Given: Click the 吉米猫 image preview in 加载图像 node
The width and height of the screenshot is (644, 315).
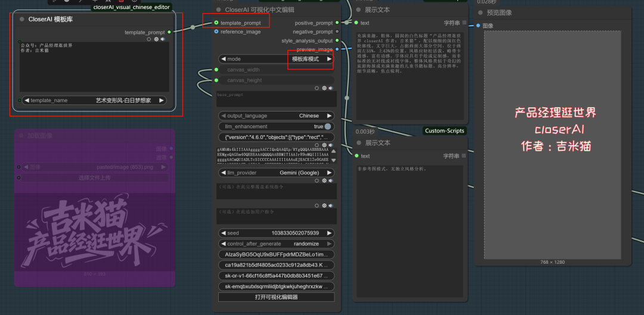Looking at the screenshot, I should [x=94, y=231].
